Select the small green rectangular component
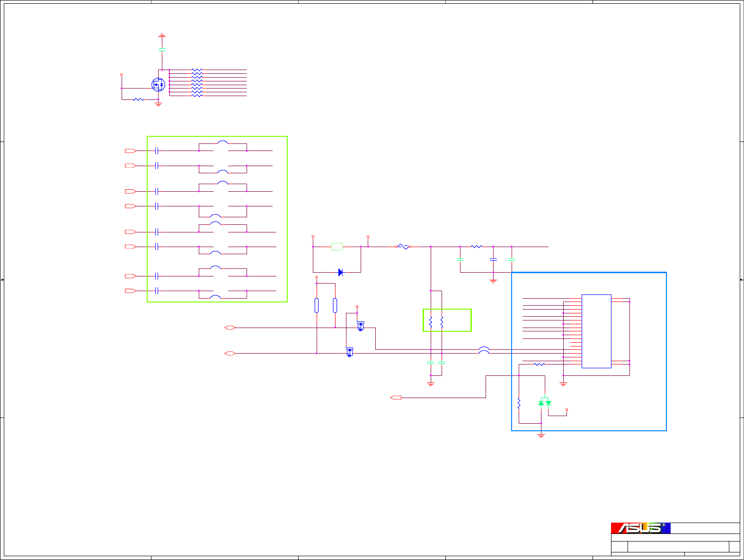This screenshot has height=560, width=744. 337,247
